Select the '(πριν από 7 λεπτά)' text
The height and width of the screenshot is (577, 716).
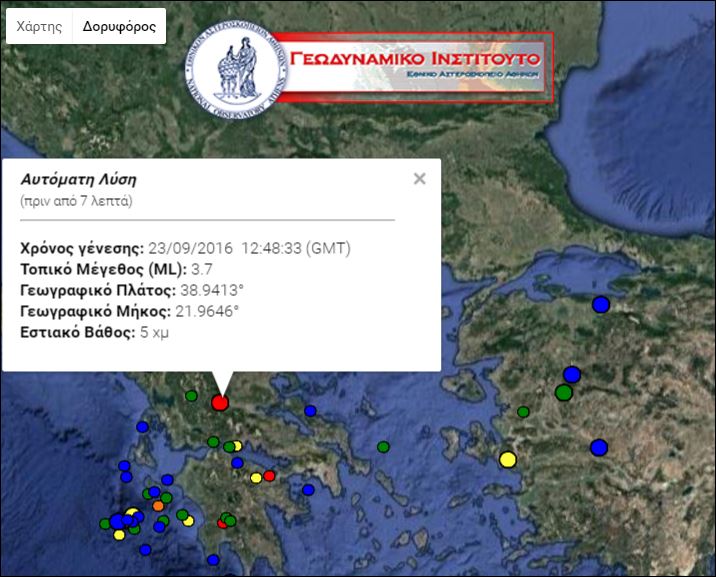[x=76, y=201]
